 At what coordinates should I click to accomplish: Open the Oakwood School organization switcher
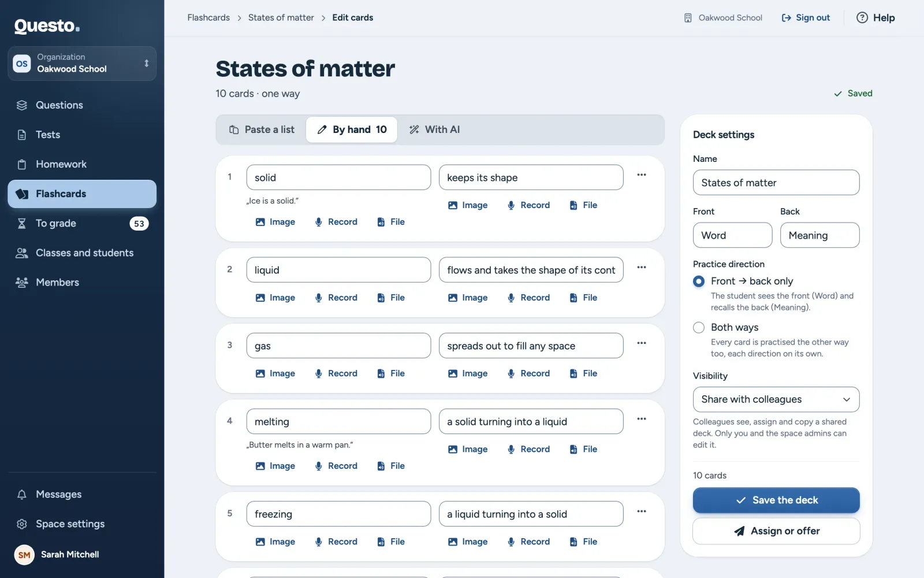pos(82,64)
